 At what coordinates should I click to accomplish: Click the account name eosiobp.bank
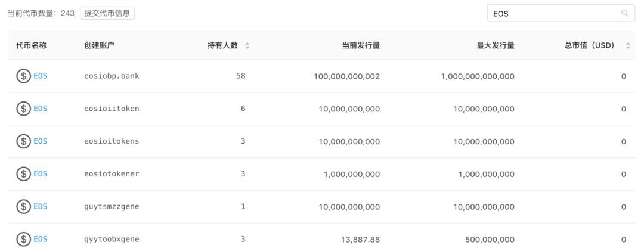pyautogui.click(x=112, y=76)
